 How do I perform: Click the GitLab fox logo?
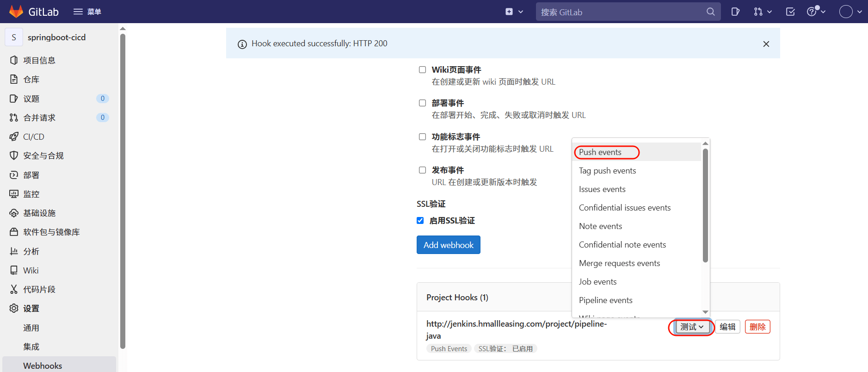(x=16, y=12)
